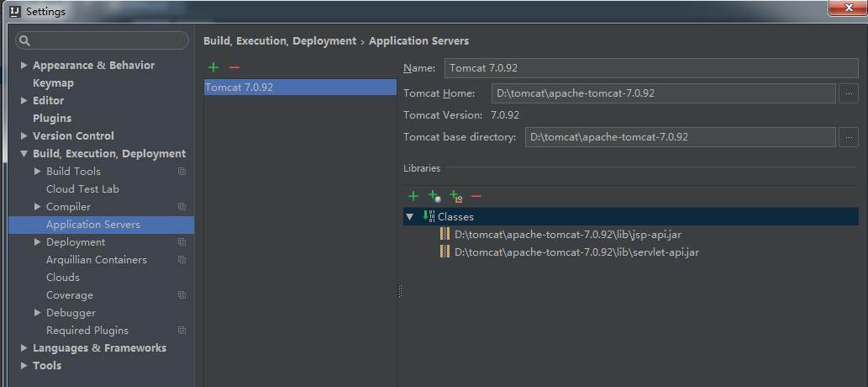Image resolution: width=868 pixels, height=387 pixels.
Task: Click the Tomcat Home path field
Action: 663,93
